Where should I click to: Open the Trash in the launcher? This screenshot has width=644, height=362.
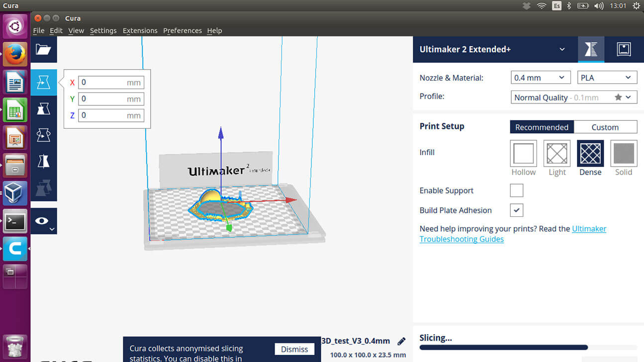(x=15, y=346)
